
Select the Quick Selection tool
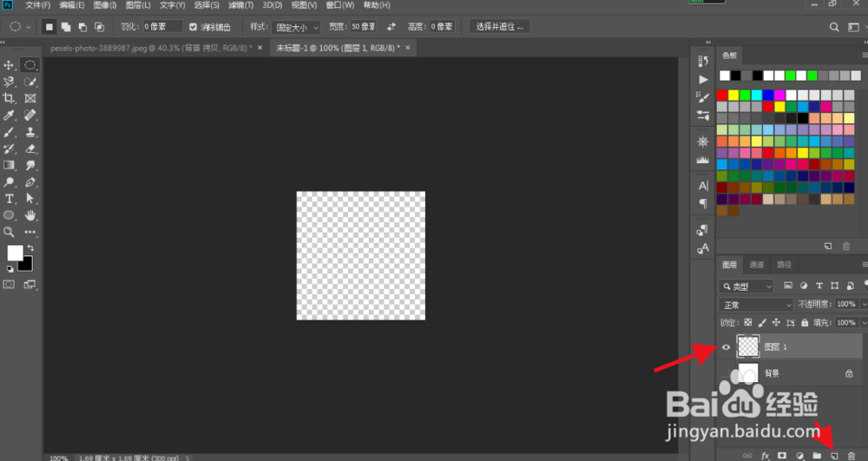tap(30, 82)
